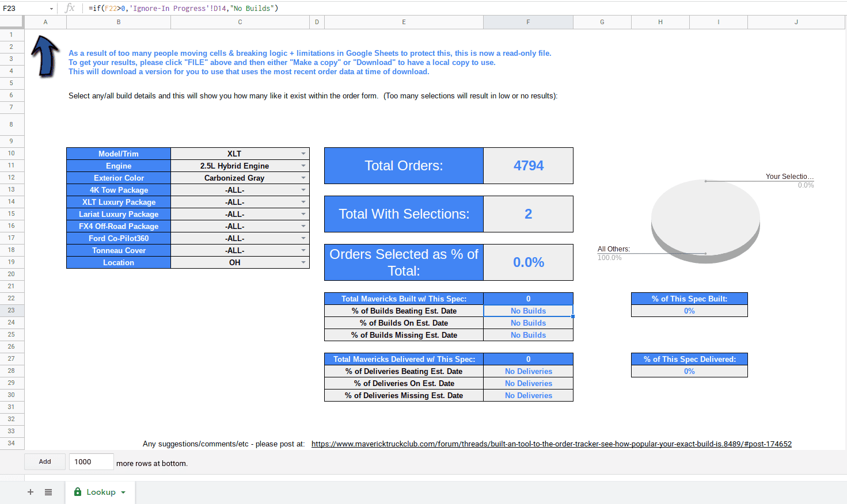Viewport: 847px width, 504px height.
Task: Open the all sheets list icon
Action: 48,492
